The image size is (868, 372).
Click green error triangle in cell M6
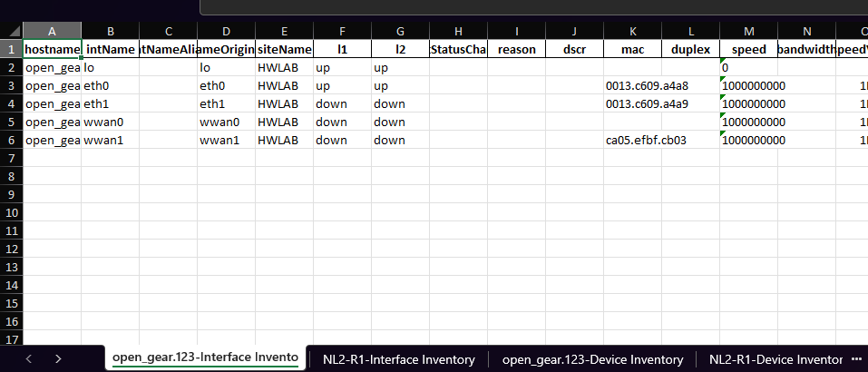tap(723, 134)
